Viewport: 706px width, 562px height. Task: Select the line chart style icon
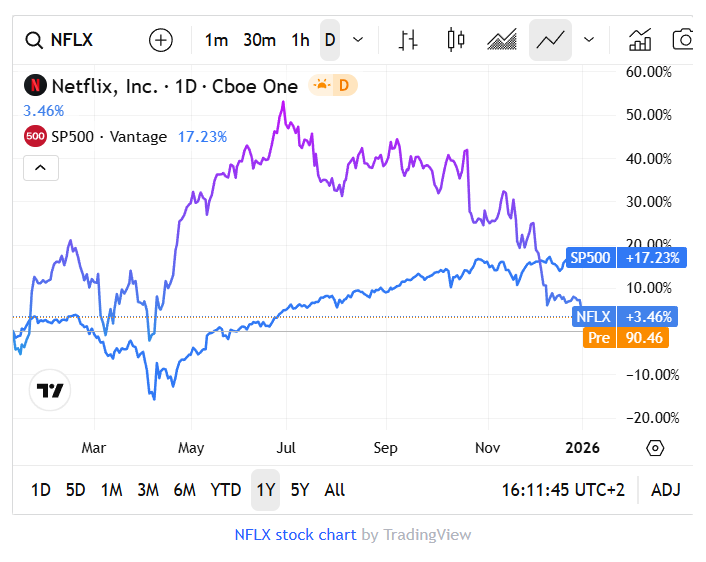pos(550,40)
